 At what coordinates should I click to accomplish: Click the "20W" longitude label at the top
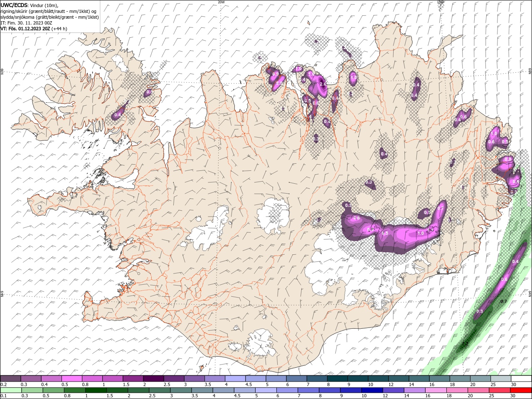click(221, 2)
